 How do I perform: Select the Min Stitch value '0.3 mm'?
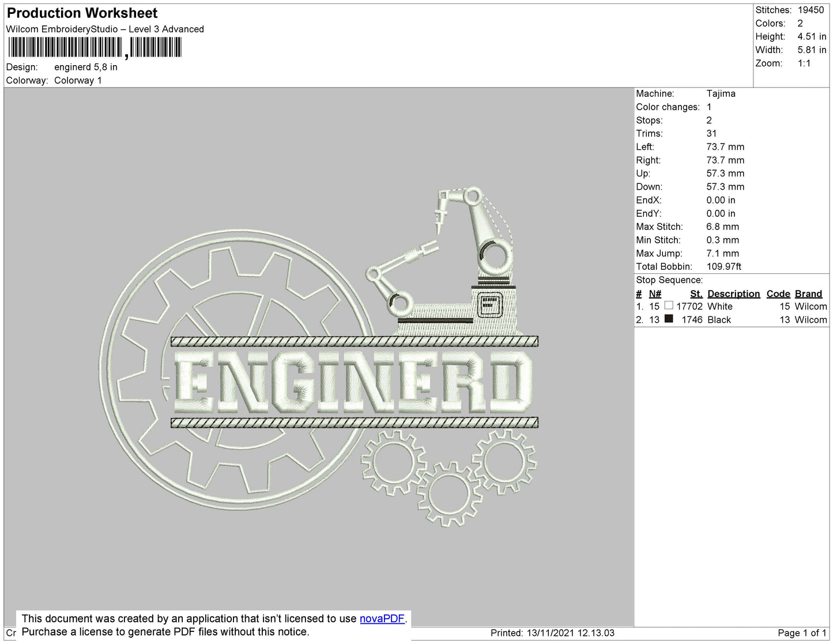(722, 240)
